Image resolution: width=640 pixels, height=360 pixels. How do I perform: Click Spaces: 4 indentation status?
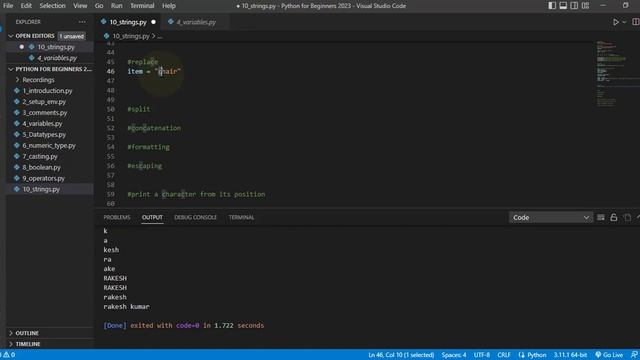click(453, 355)
